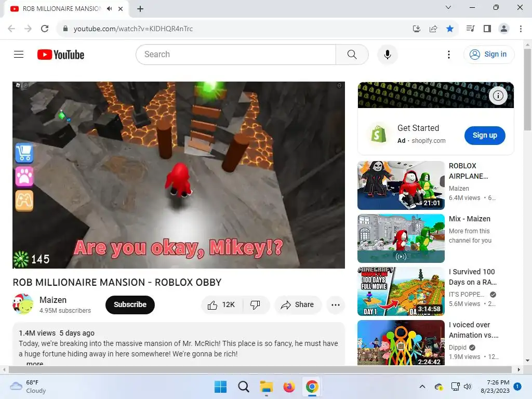
Task: Click the in-game pets paw icon
Action: tap(24, 177)
